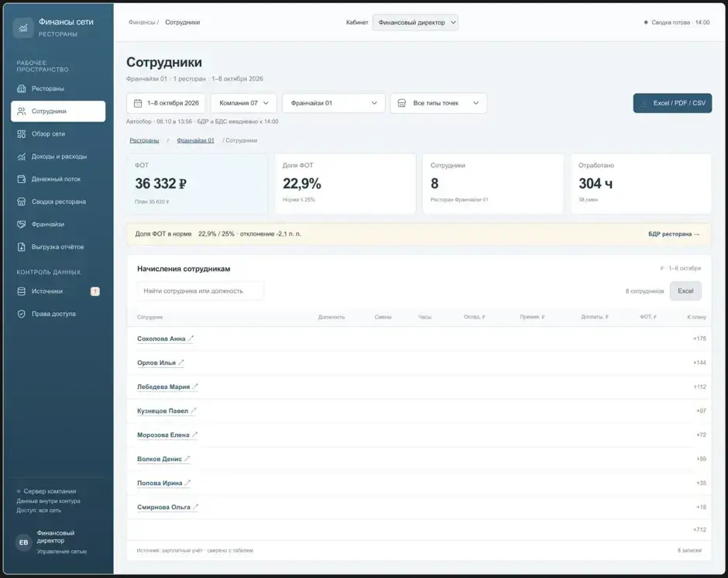This screenshot has height=578, width=728.
Task: Go to Обзор сети in the sidebar
Action: pyautogui.click(x=58, y=134)
